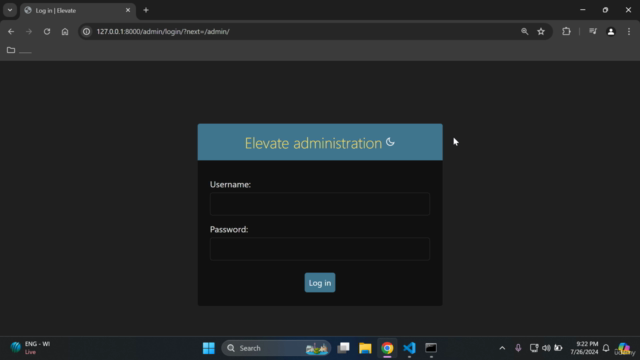
Task: Select the URL in the address bar
Action: [163, 31]
